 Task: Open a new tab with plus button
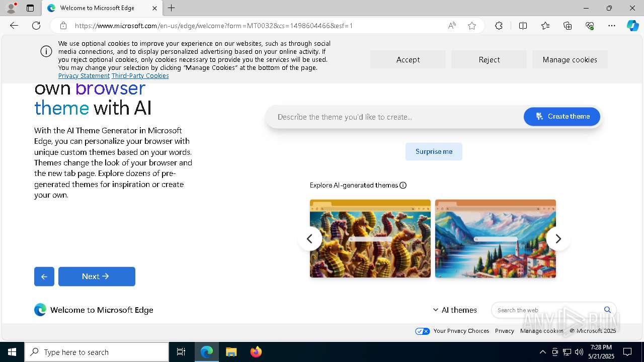[x=172, y=8]
